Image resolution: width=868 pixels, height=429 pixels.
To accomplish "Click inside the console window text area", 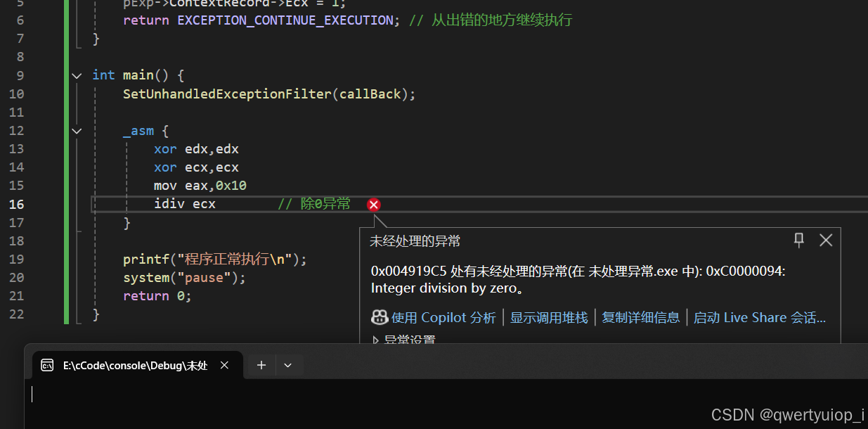I will [446, 404].
